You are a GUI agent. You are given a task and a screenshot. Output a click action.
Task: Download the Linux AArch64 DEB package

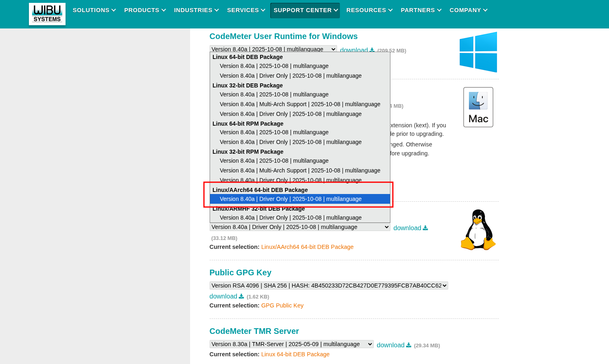point(410,228)
